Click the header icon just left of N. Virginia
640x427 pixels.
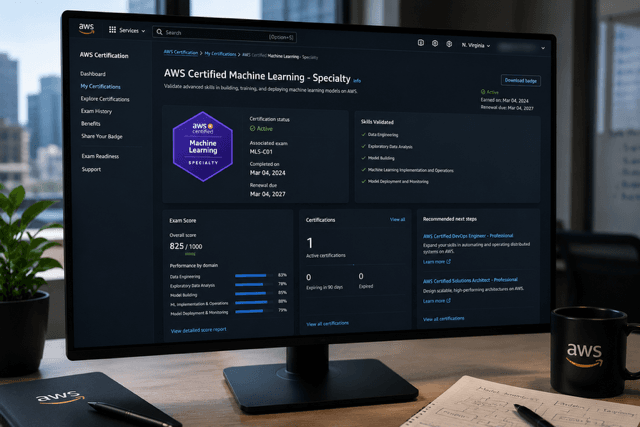point(449,44)
